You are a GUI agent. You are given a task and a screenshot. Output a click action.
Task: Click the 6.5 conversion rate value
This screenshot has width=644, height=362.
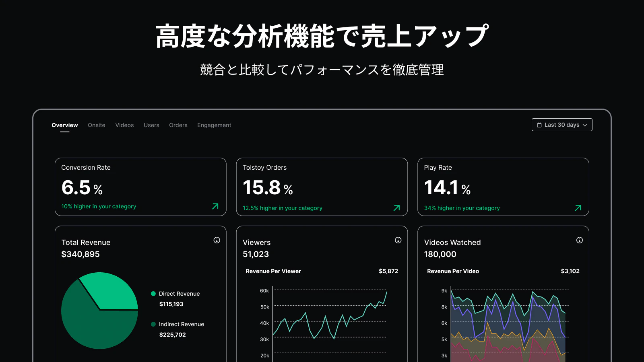tap(76, 187)
